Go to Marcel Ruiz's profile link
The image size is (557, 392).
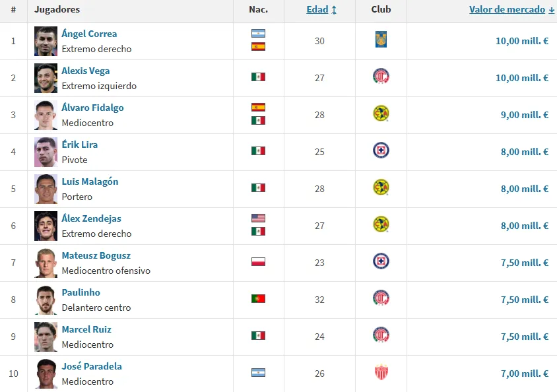(86, 329)
